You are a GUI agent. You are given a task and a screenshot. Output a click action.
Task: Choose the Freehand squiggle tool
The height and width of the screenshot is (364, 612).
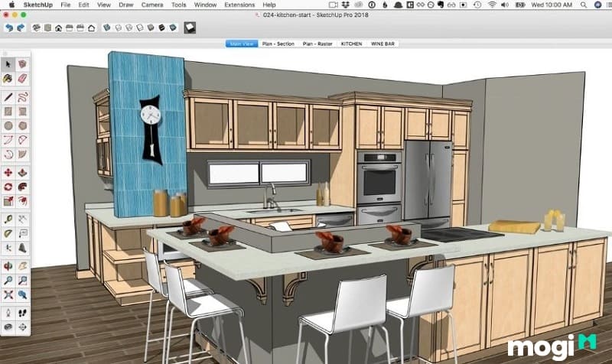[x=23, y=97]
